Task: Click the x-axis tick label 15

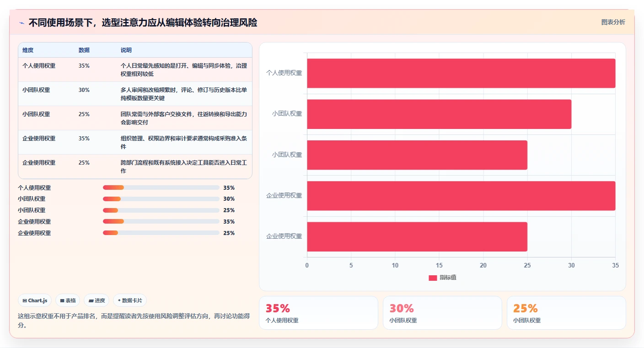Action: [439, 265]
